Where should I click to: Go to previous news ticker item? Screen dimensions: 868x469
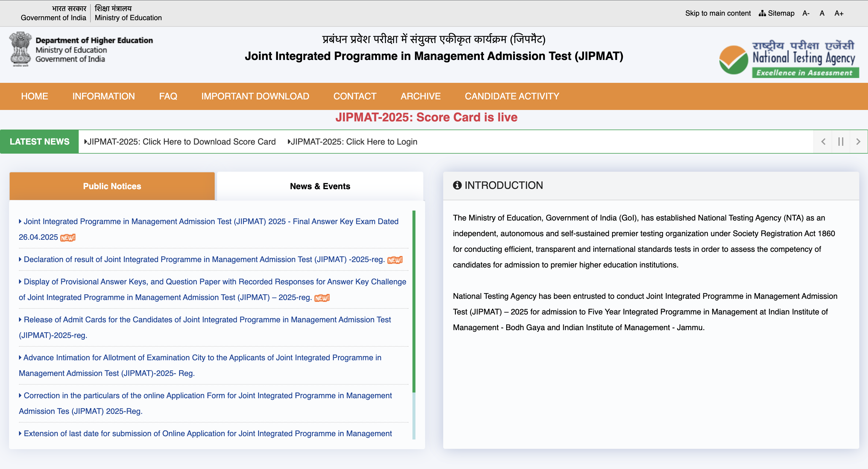(823, 141)
